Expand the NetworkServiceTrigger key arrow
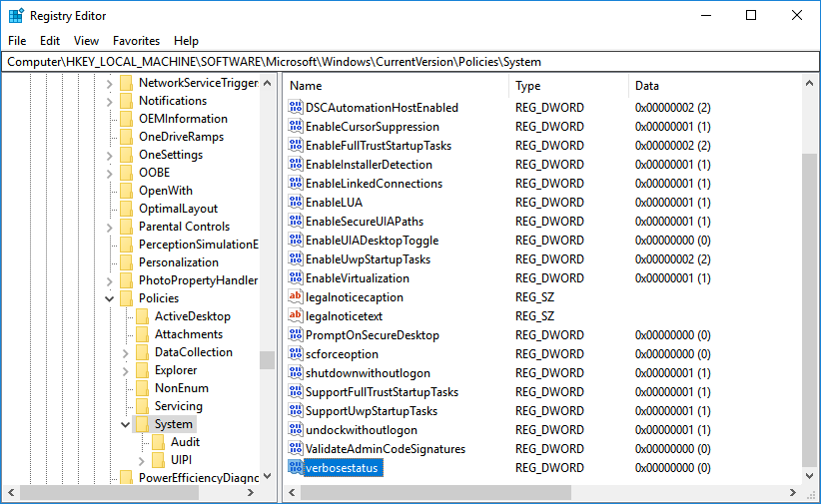 pyautogui.click(x=109, y=83)
